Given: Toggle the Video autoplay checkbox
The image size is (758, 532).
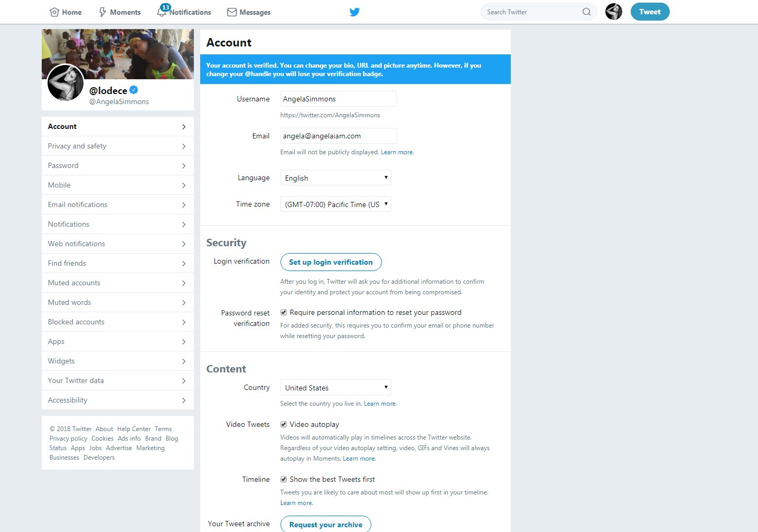Looking at the screenshot, I should click(x=284, y=424).
